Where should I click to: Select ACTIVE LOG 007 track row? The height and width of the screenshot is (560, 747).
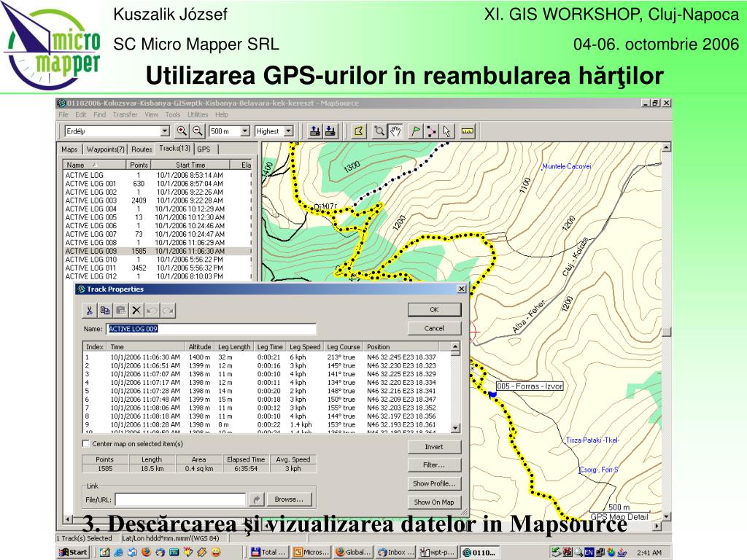pyautogui.click(x=158, y=234)
